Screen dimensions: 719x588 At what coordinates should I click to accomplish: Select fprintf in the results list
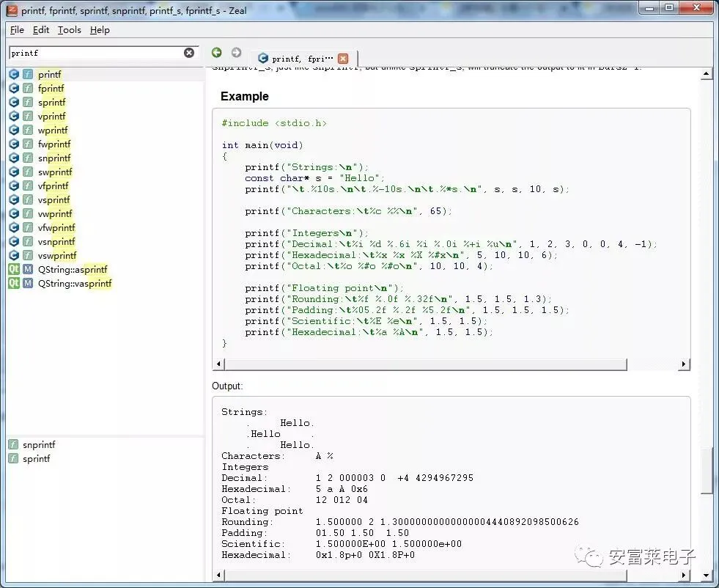point(51,88)
